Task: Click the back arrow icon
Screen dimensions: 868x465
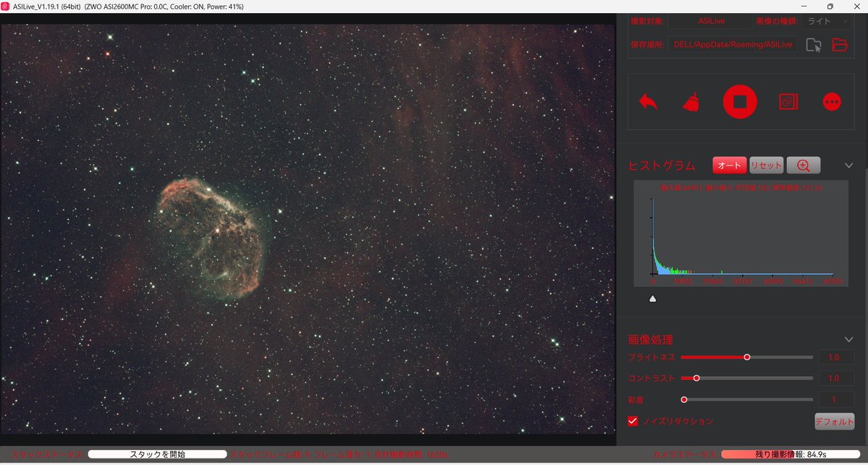Action: 648,102
